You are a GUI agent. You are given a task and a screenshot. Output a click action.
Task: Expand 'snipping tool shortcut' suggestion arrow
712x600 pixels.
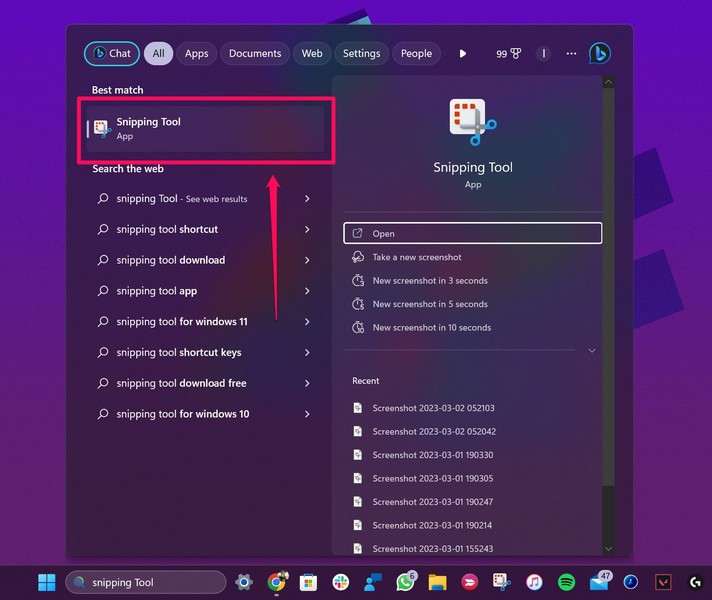coord(307,229)
